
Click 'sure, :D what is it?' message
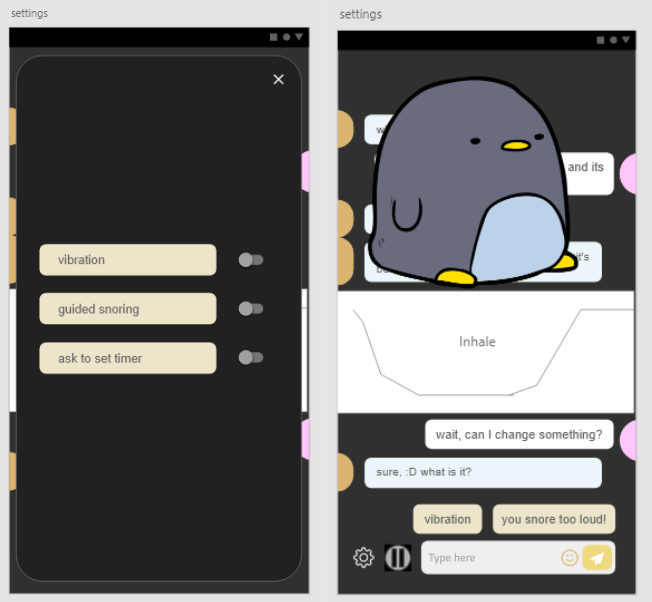483,473
